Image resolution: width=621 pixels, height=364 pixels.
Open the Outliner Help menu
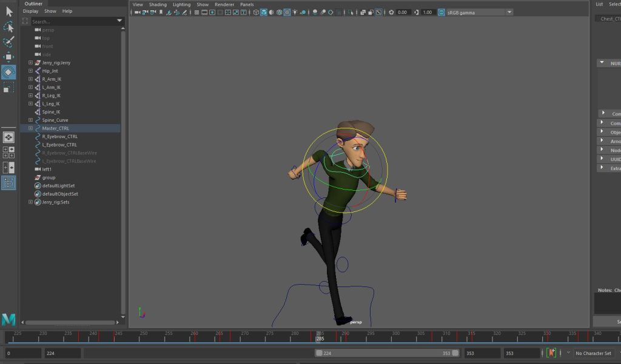67,11
